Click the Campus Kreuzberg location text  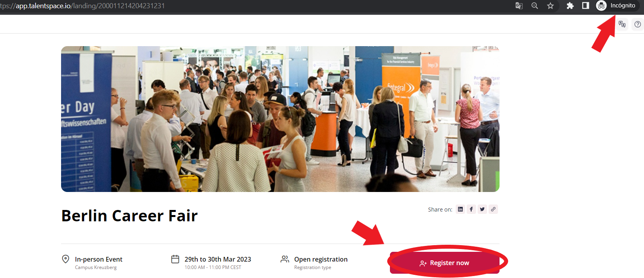coord(96,267)
